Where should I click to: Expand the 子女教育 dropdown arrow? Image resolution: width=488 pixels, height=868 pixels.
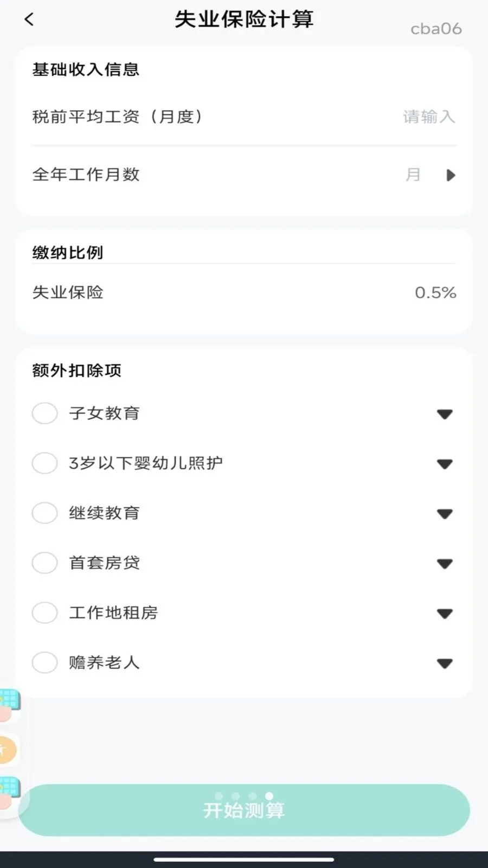click(445, 414)
